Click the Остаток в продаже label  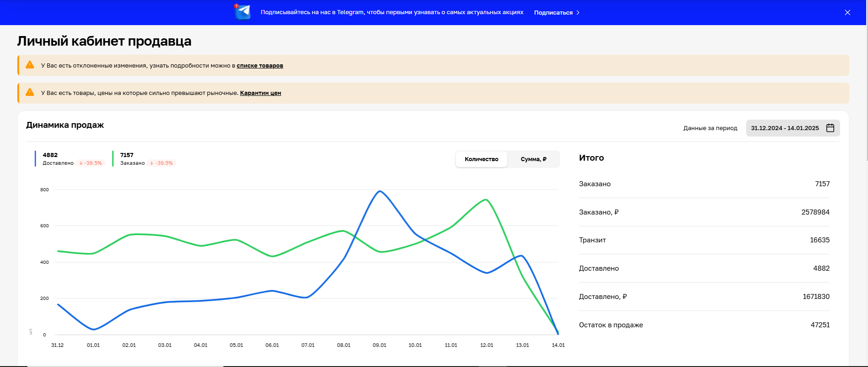coord(611,325)
